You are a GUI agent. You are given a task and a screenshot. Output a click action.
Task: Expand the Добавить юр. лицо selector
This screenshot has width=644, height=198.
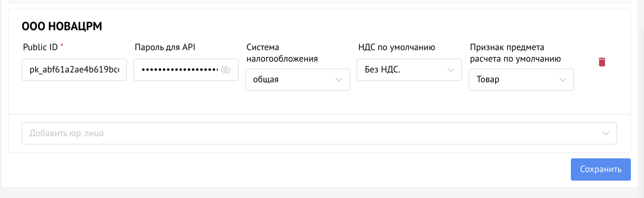(x=307, y=134)
